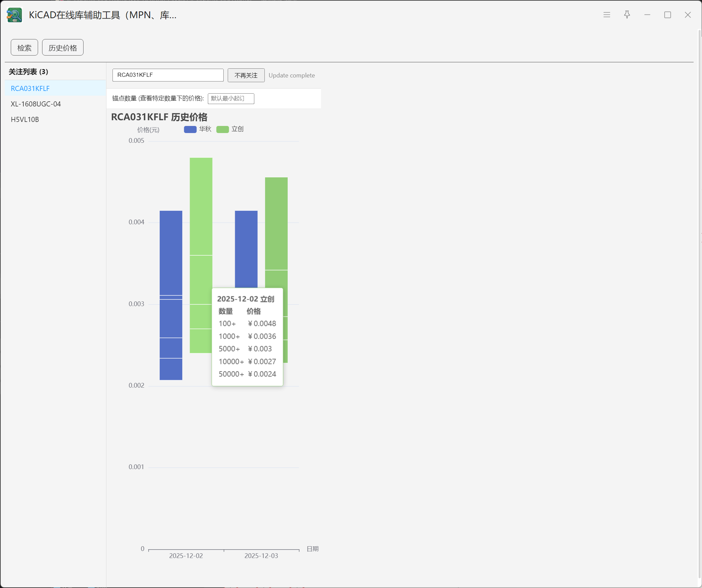Switch to the 检索 tab
This screenshot has width=702, height=588.
[x=24, y=47]
